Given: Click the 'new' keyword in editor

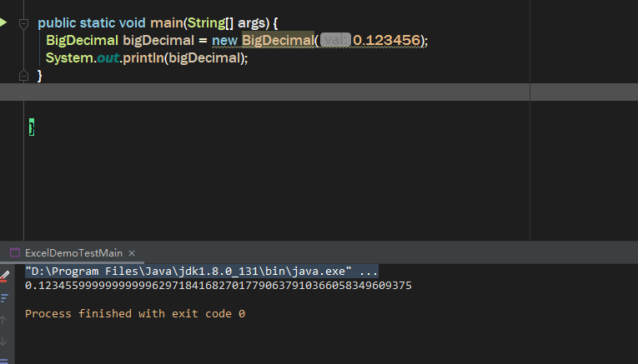Looking at the screenshot, I should coord(224,40).
